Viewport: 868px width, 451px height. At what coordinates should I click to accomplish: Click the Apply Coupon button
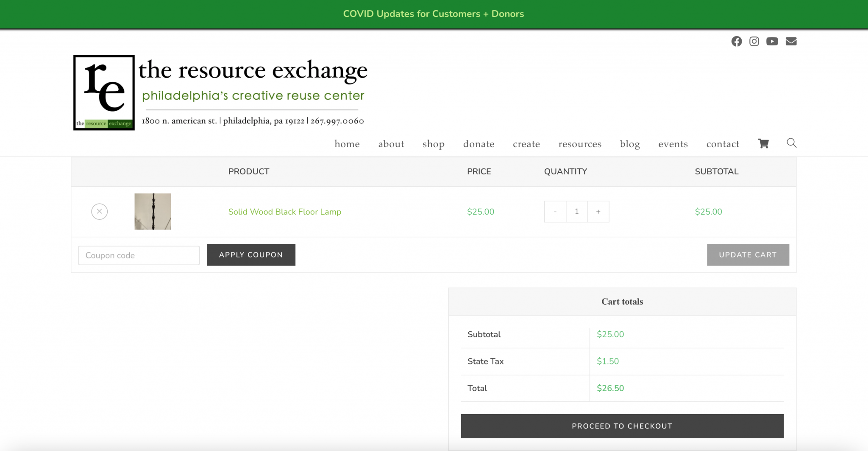pyautogui.click(x=251, y=255)
